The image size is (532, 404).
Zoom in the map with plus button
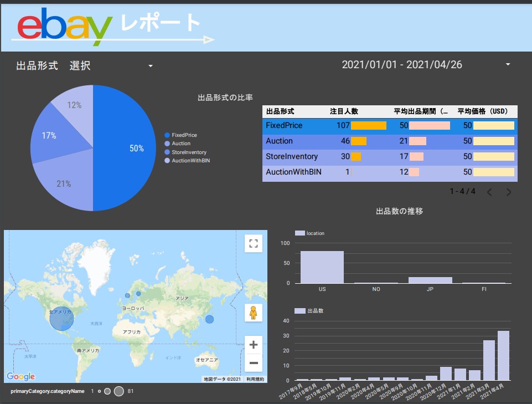point(254,345)
